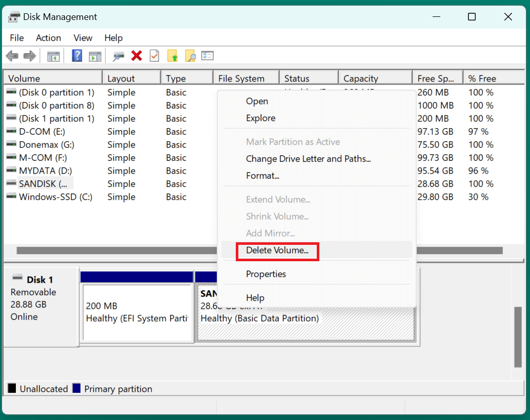Sort by the Volume column header
530x420 pixels.
point(51,78)
